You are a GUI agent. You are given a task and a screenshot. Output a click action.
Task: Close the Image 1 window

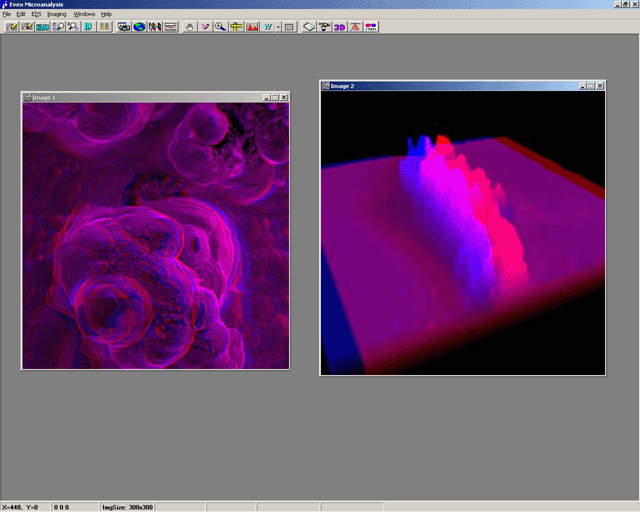point(284,97)
